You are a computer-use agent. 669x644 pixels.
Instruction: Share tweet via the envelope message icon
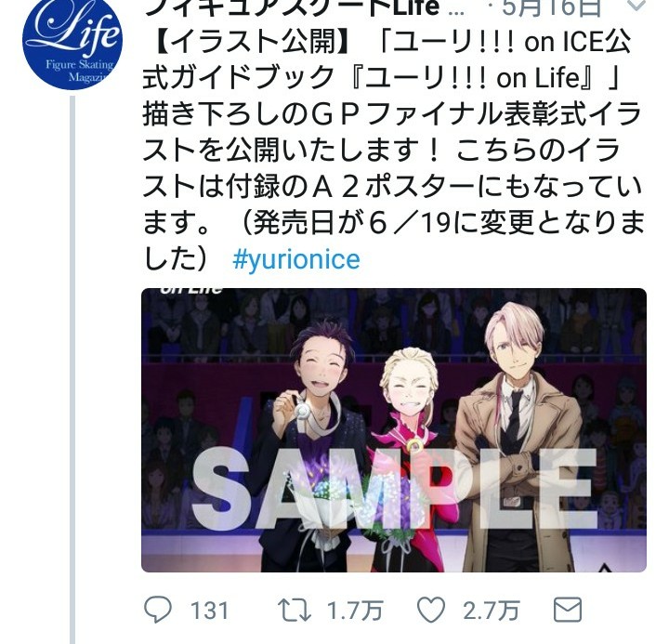(x=568, y=610)
